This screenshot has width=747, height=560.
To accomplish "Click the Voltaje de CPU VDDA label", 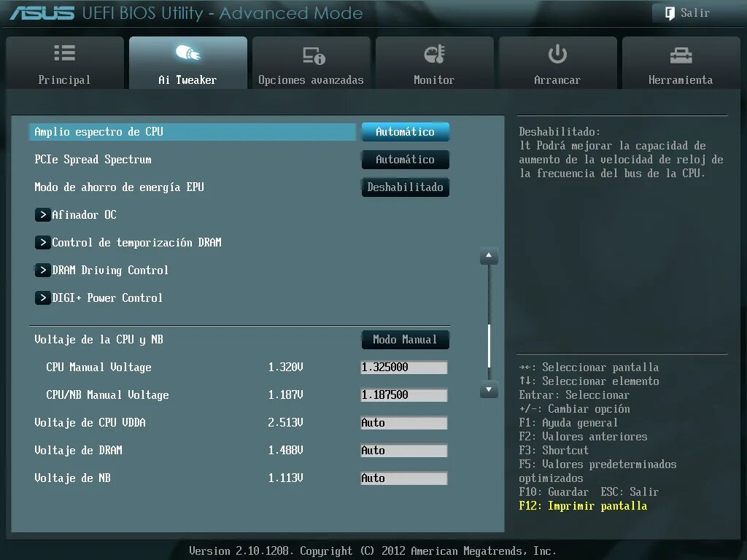I will coord(90,422).
